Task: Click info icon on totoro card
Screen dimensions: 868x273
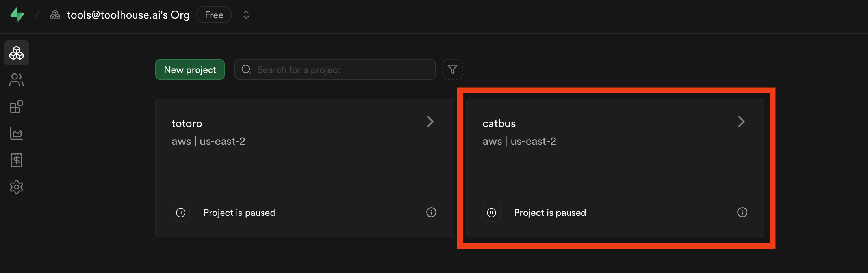Action: click(431, 212)
